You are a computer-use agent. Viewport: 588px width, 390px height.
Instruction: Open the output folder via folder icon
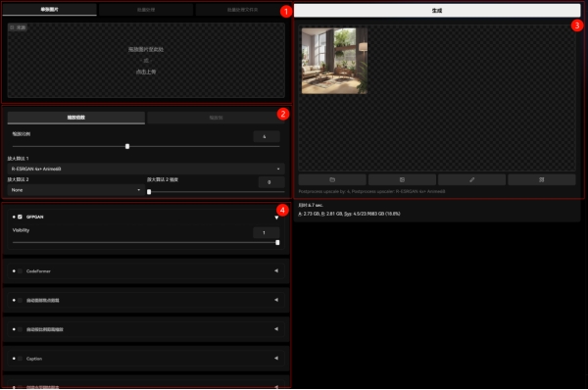[332, 179]
